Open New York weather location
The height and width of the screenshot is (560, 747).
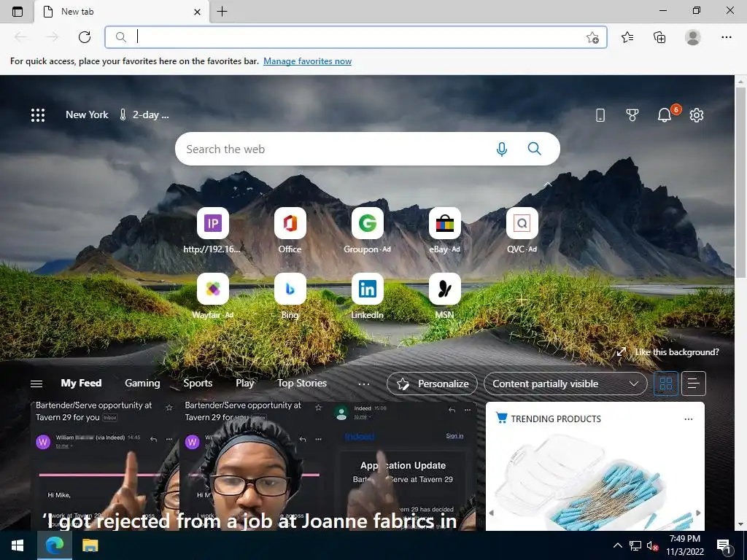click(x=87, y=114)
